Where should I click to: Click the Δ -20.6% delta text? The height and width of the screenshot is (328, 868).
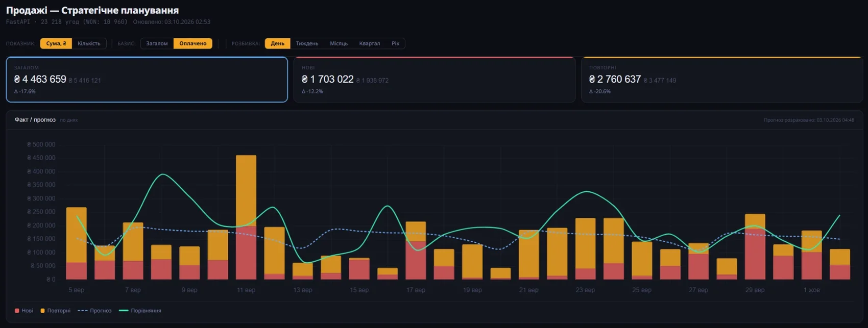[600, 92]
